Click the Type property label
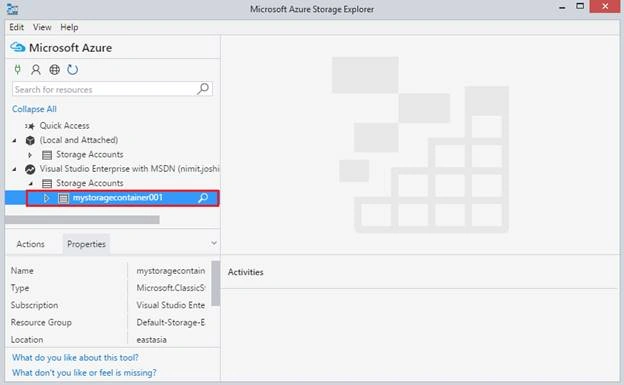Image resolution: width=624 pixels, height=385 pixels. (x=20, y=288)
